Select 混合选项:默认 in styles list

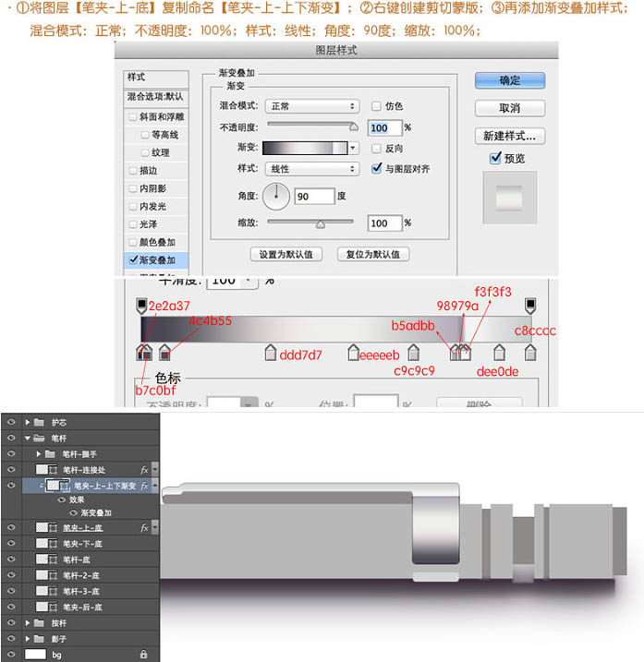click(x=156, y=97)
